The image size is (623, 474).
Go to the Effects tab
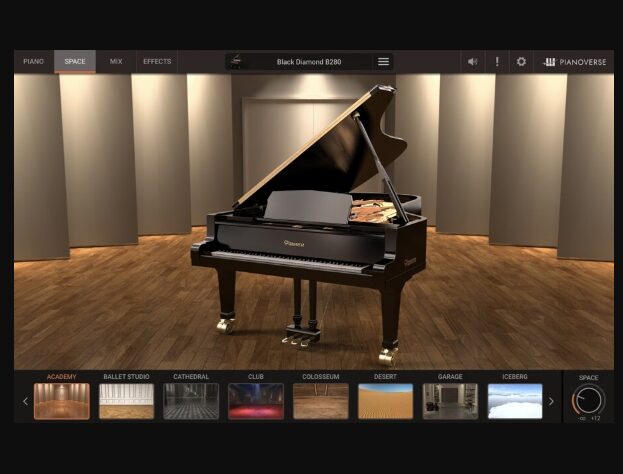(x=157, y=62)
